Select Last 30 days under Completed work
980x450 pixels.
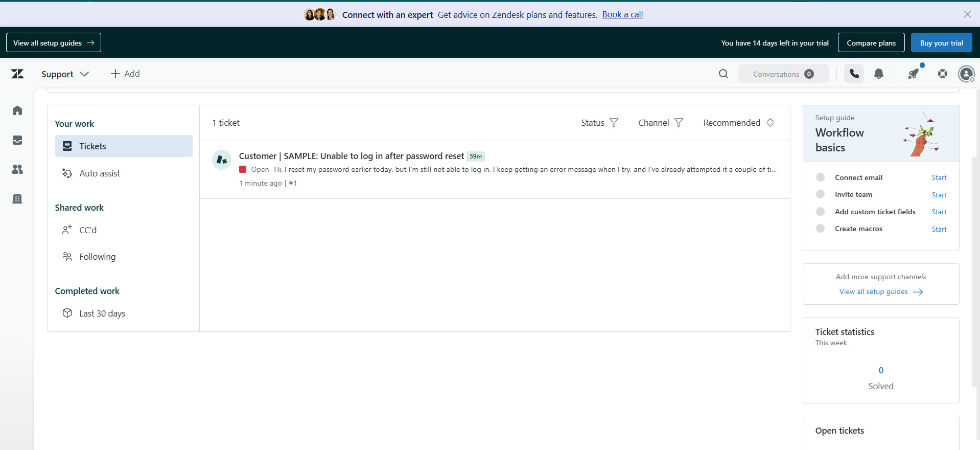tap(124, 313)
